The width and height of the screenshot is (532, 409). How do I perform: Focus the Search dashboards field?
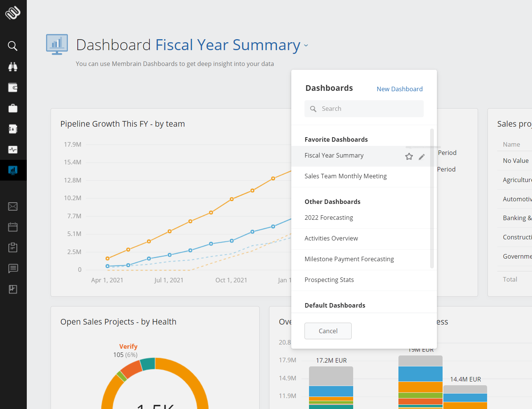click(364, 109)
